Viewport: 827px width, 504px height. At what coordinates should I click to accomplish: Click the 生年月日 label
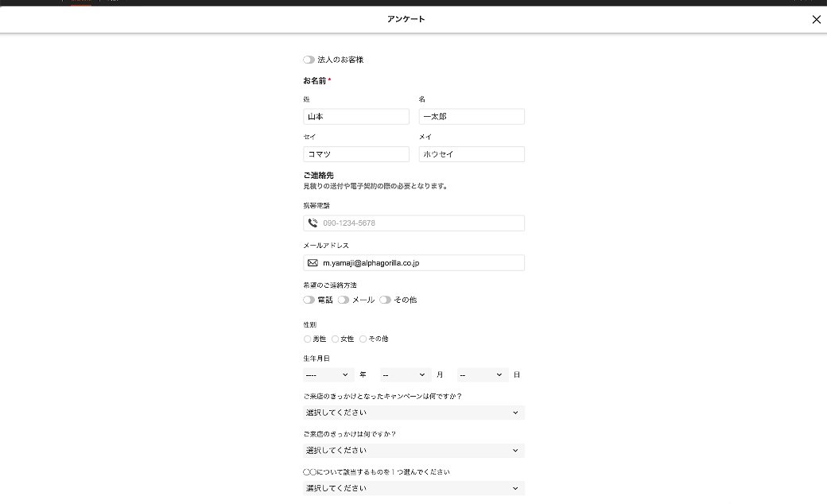click(316, 359)
